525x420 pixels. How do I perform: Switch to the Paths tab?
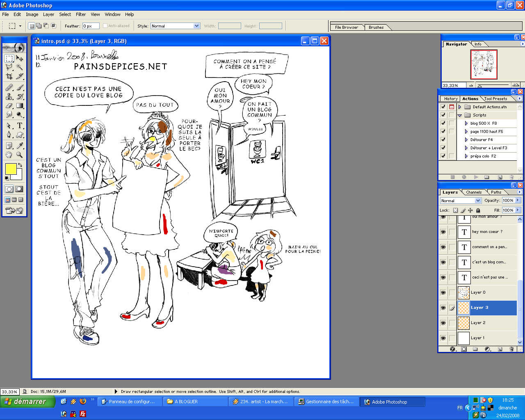[x=496, y=192]
